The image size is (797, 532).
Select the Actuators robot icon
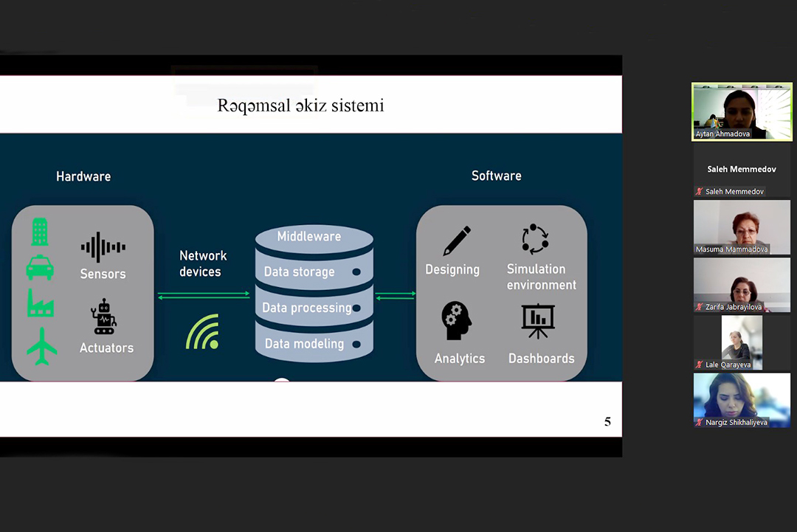[x=104, y=317]
